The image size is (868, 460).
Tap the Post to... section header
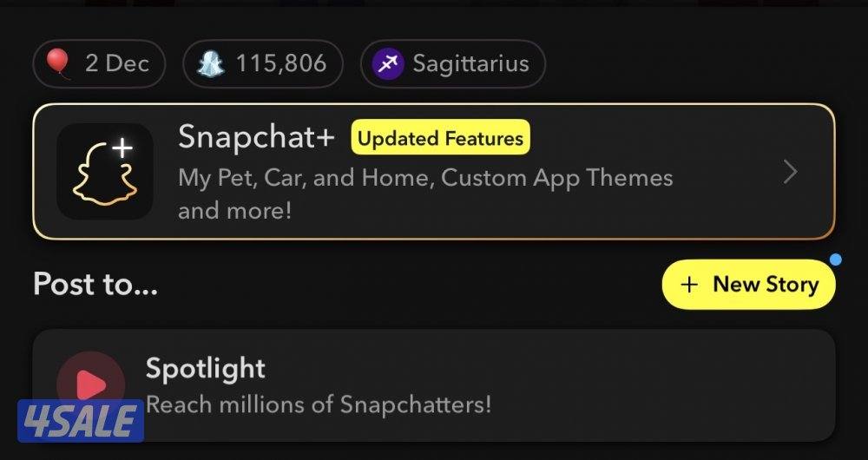point(95,284)
